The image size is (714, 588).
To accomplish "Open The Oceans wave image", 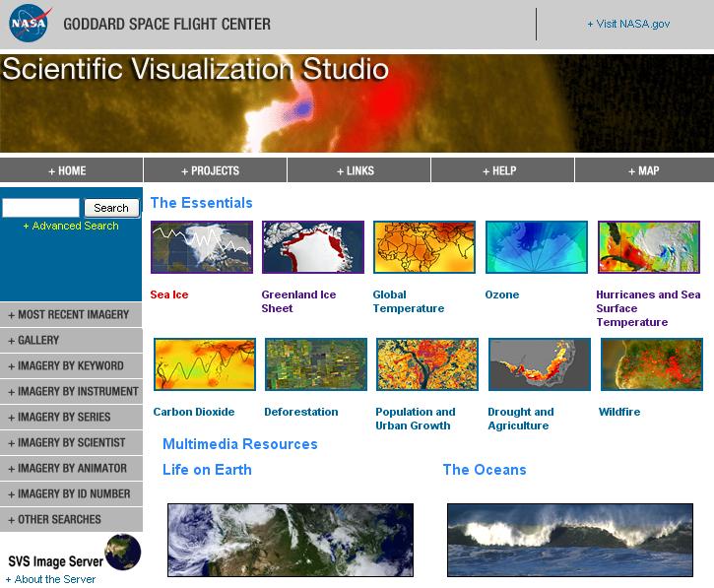I will tap(570, 540).
